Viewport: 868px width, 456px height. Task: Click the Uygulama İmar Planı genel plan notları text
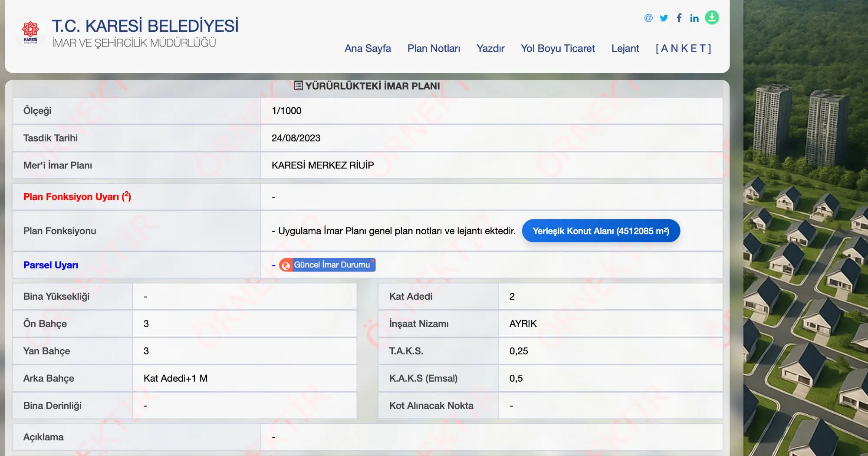point(394,231)
